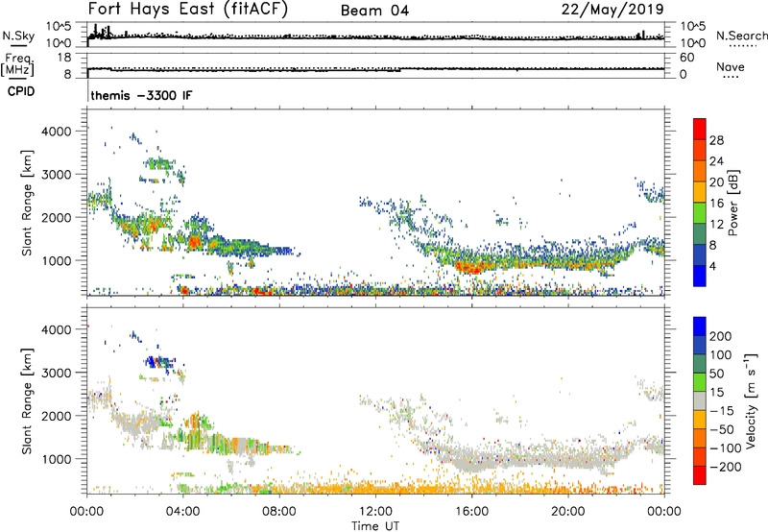Click Slant Range [km] label of velocity panel
The image size is (768, 532).
coord(27,401)
